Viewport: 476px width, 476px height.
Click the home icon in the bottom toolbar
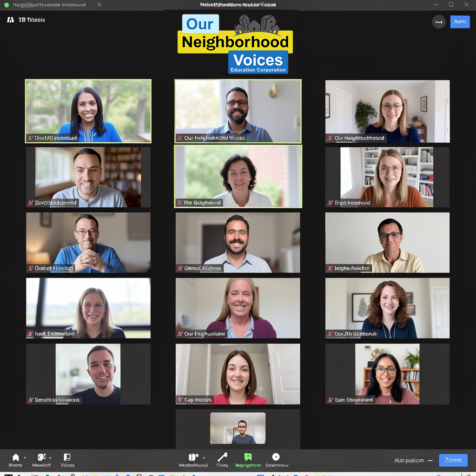(15, 457)
